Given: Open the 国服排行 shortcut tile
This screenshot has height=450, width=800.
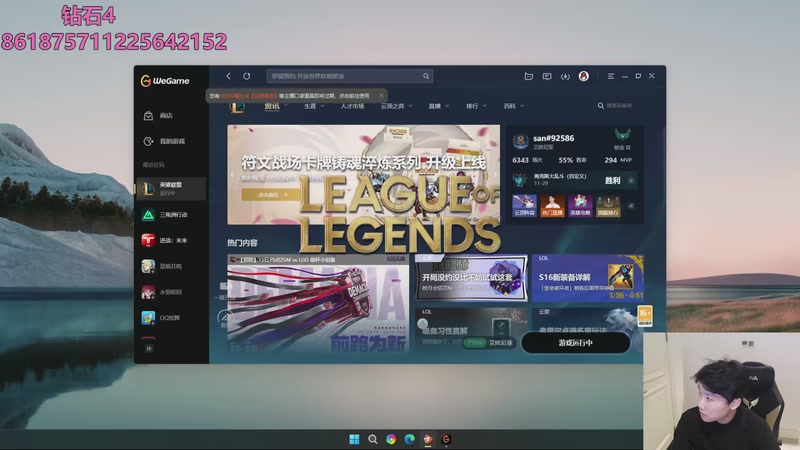Looking at the screenshot, I should [608, 206].
